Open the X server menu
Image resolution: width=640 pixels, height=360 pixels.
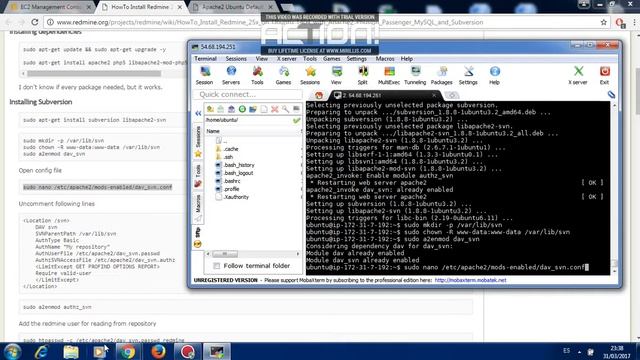coord(287,59)
